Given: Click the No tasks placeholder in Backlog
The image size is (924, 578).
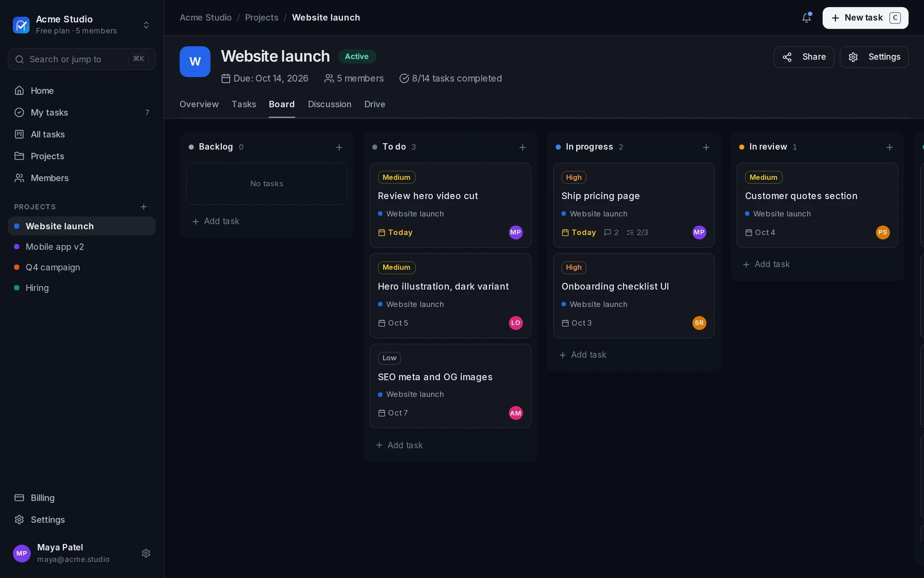Looking at the screenshot, I should pos(267,184).
